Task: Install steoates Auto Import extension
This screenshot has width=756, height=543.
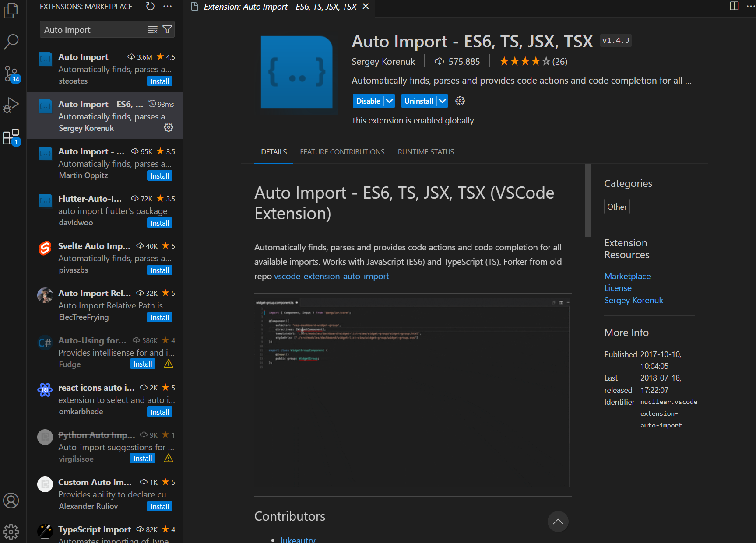Action: coord(160,81)
